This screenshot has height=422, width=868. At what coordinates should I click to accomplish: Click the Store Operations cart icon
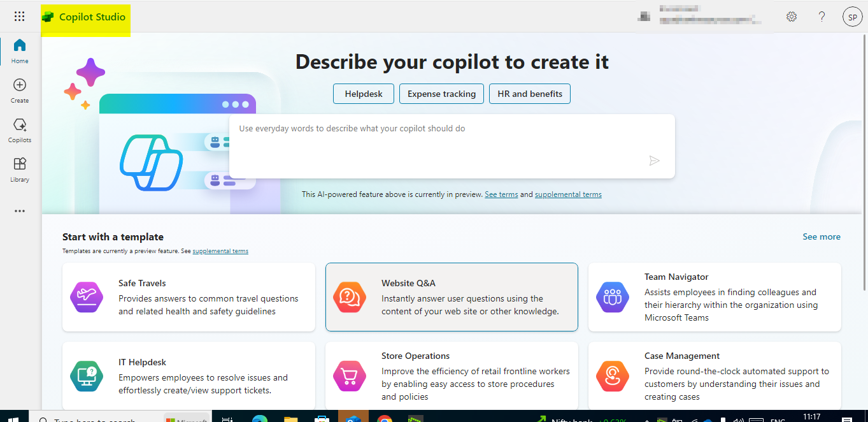[x=350, y=376]
